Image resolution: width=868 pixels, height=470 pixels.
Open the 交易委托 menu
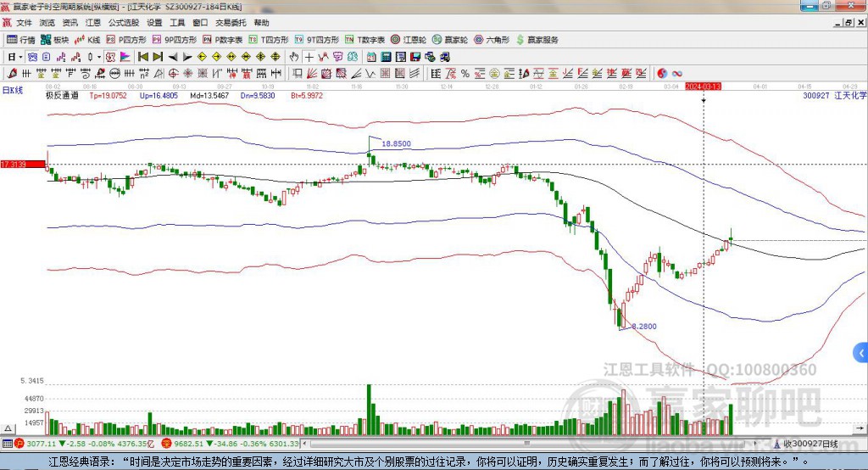pos(231,23)
